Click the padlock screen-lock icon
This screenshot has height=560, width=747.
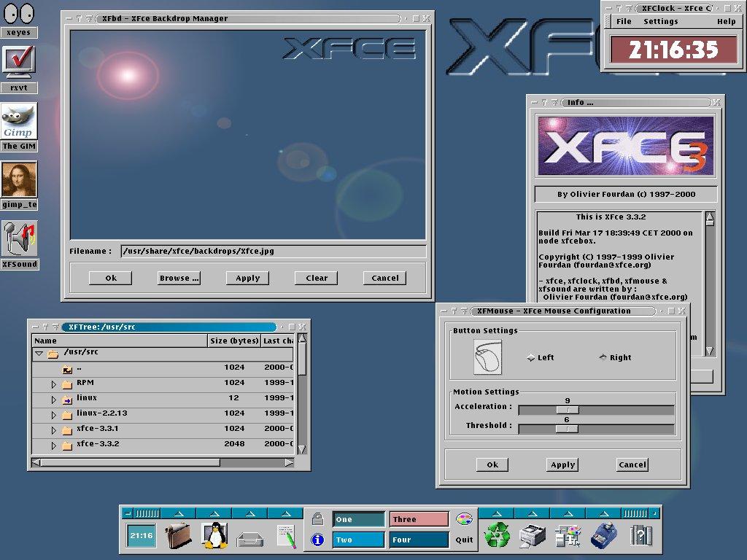pos(318,519)
